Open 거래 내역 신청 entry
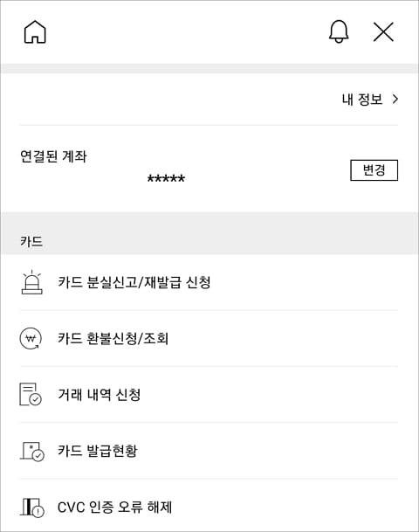 coord(209,394)
